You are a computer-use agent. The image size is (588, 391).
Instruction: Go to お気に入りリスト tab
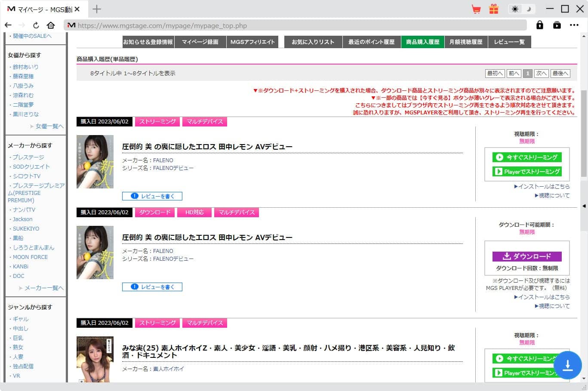(313, 42)
